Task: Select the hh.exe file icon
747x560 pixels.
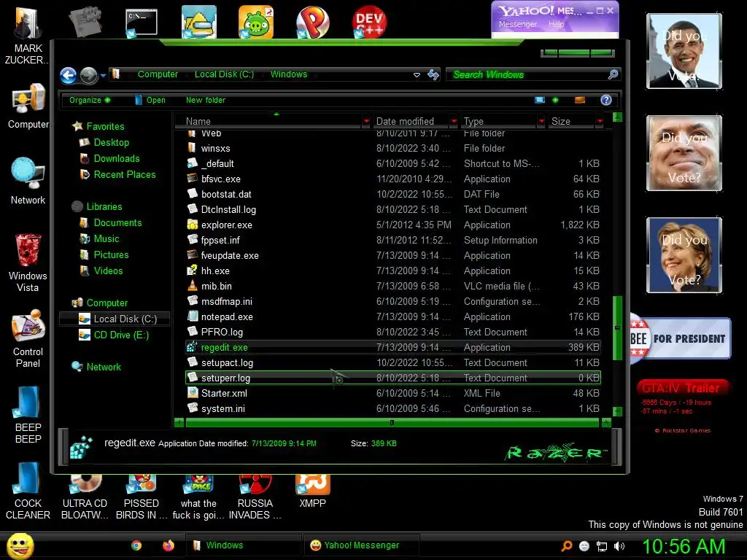Action: [x=192, y=271]
